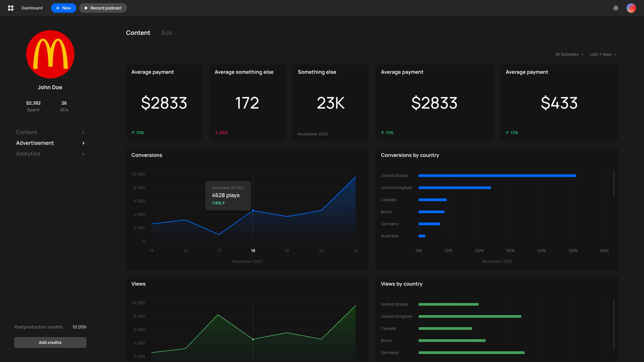Open the notifications bell
The height and width of the screenshot is (362, 644).
(615, 8)
